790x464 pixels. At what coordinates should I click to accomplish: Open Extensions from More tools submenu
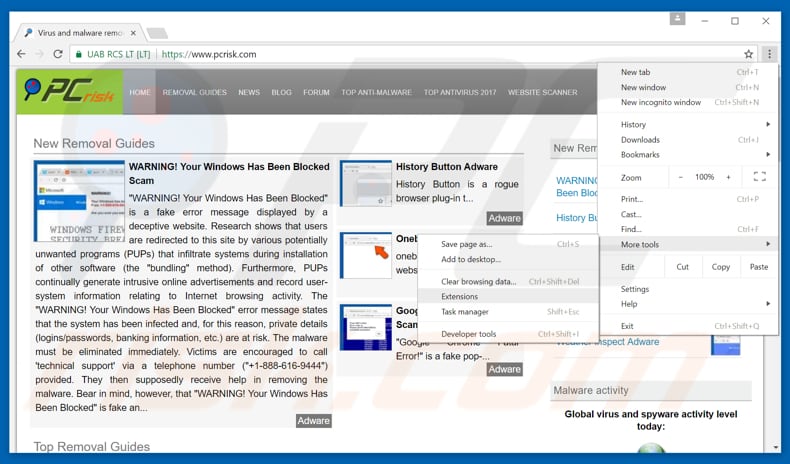(508, 297)
